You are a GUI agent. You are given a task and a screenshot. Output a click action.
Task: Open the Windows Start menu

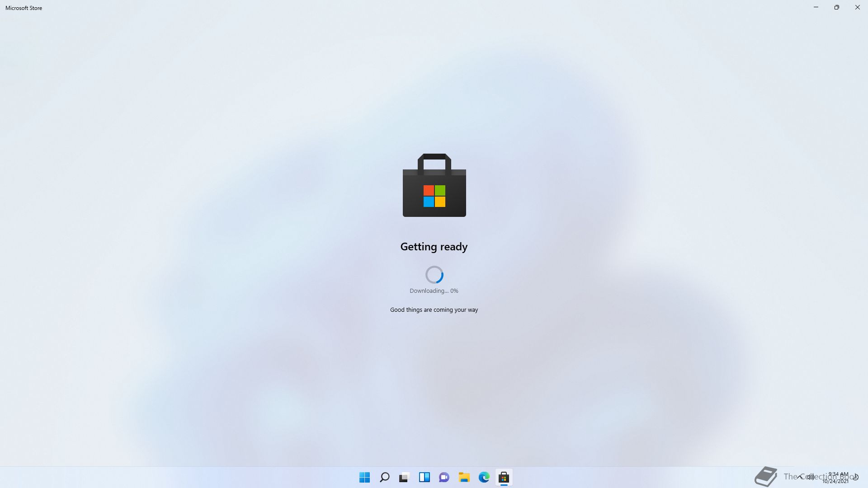tap(364, 477)
